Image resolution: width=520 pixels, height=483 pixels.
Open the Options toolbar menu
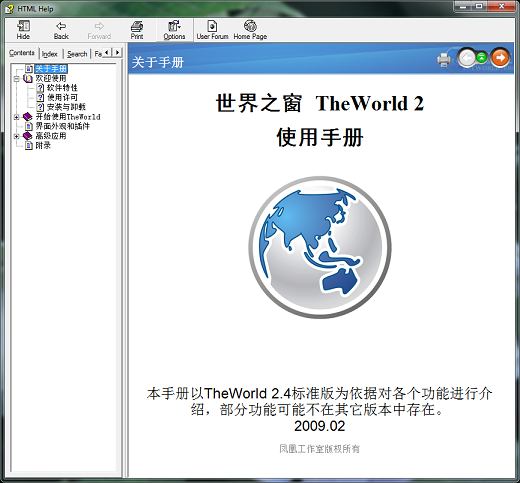(174, 30)
